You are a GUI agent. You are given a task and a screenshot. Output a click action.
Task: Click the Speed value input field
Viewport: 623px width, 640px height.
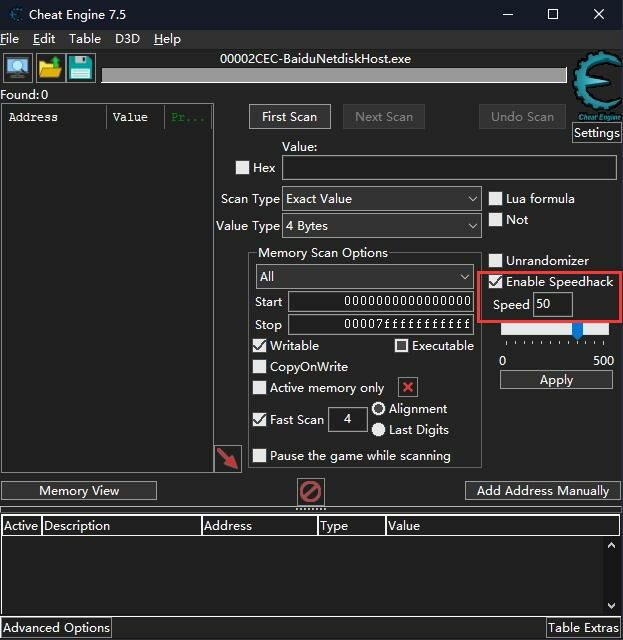pos(552,305)
